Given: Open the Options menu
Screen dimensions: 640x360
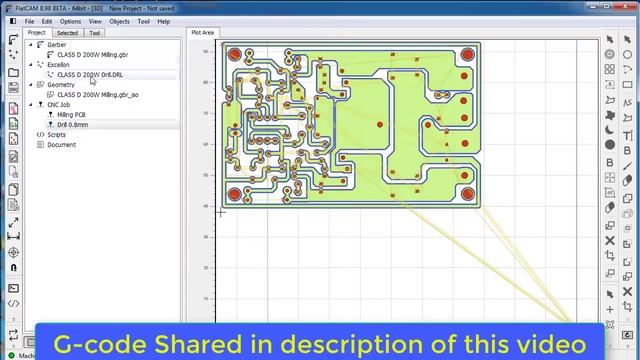Looking at the screenshot, I should click(70, 21).
